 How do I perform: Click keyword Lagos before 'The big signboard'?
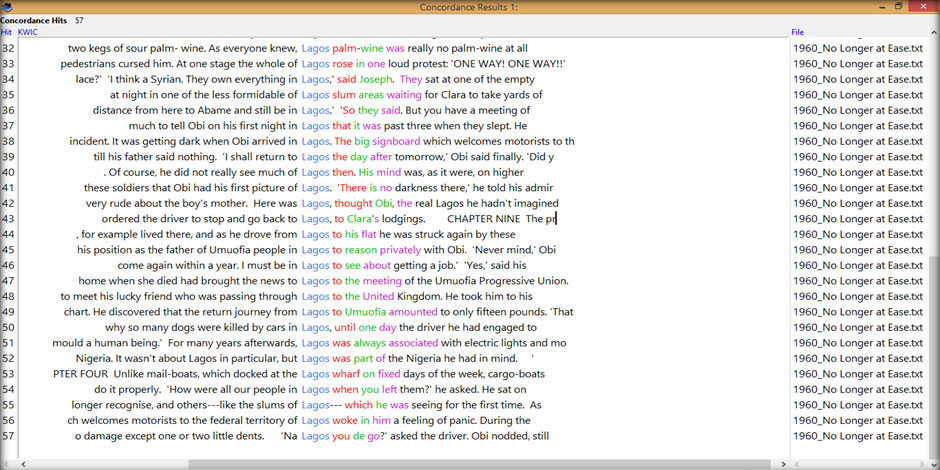tap(315, 141)
